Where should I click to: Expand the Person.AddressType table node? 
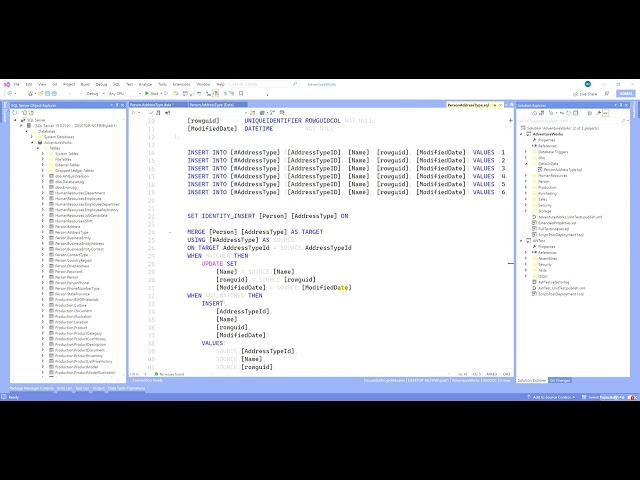tap(43, 232)
